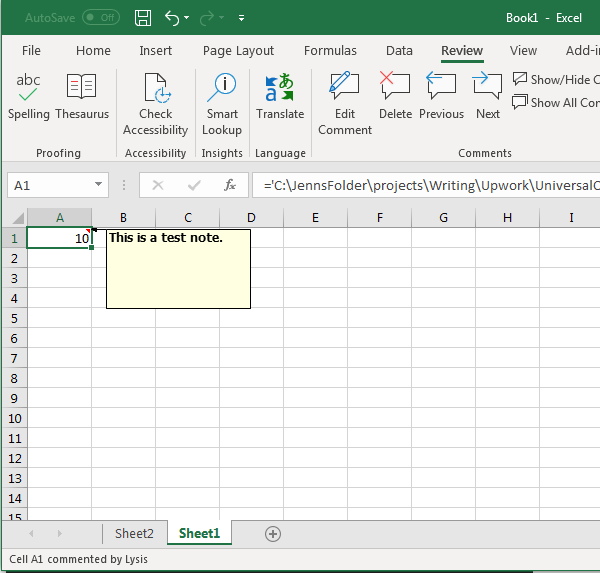Switch to the View tab
This screenshot has width=600, height=573.
click(x=523, y=51)
